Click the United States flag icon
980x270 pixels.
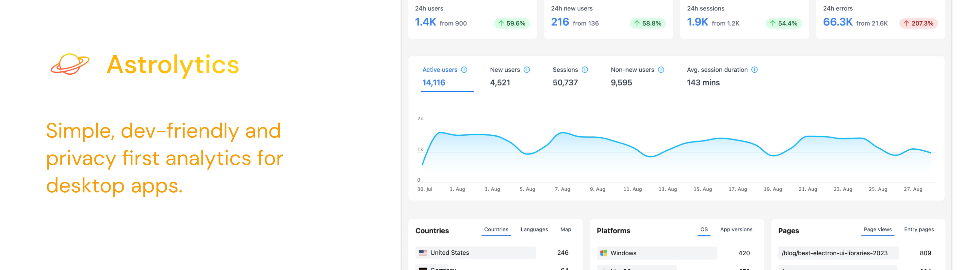click(x=423, y=252)
